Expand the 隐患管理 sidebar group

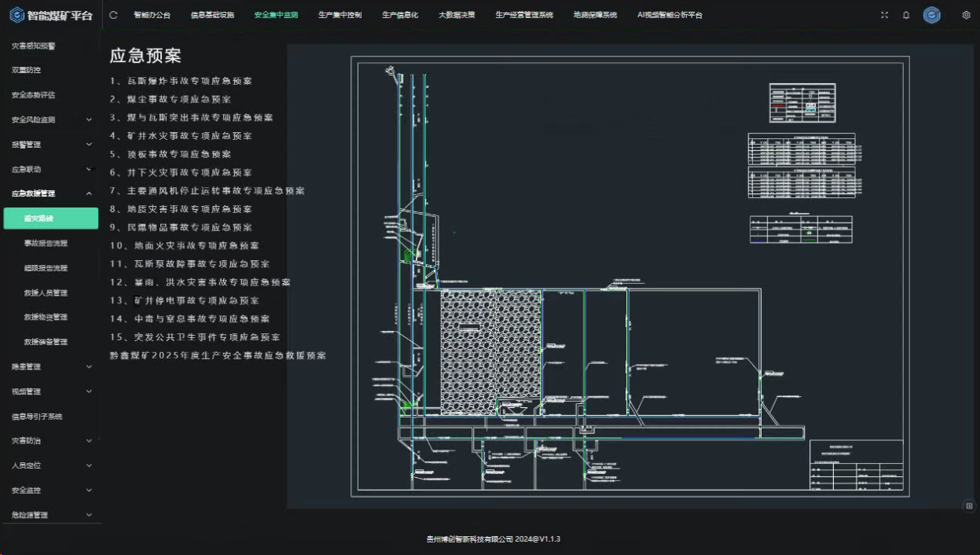point(89,367)
